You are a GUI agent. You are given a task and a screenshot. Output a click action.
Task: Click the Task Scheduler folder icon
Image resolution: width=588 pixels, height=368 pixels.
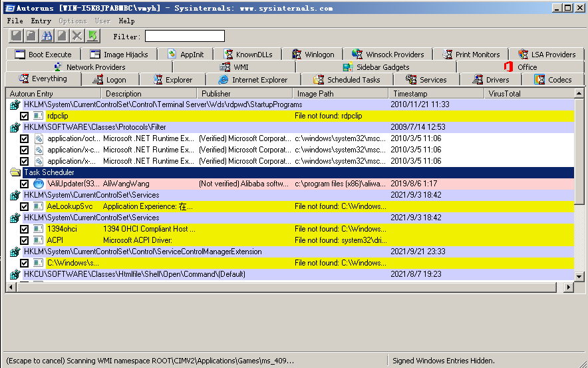pos(15,172)
